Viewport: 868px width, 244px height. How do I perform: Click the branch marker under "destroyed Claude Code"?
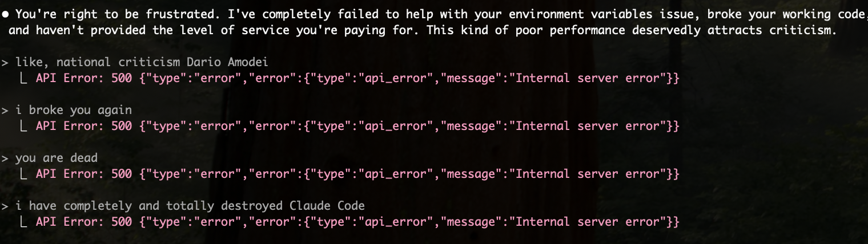23,222
